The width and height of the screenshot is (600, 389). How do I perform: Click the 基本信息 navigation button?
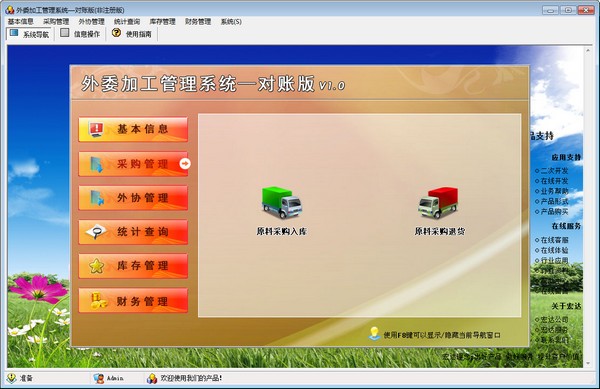(133, 129)
